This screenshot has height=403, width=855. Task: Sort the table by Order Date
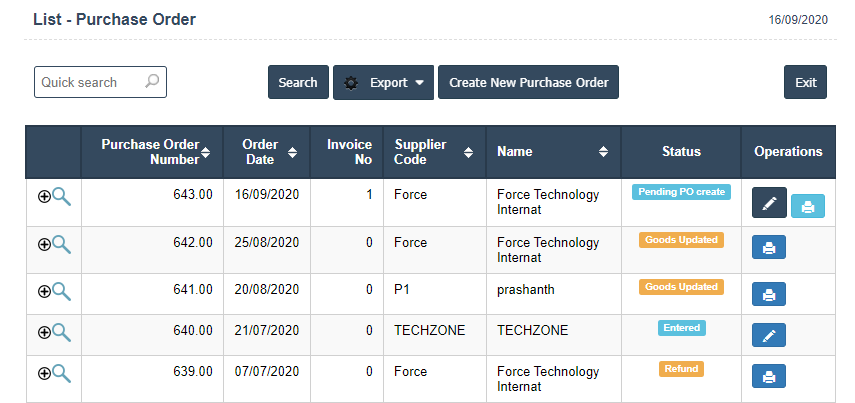pyautogui.click(x=292, y=152)
